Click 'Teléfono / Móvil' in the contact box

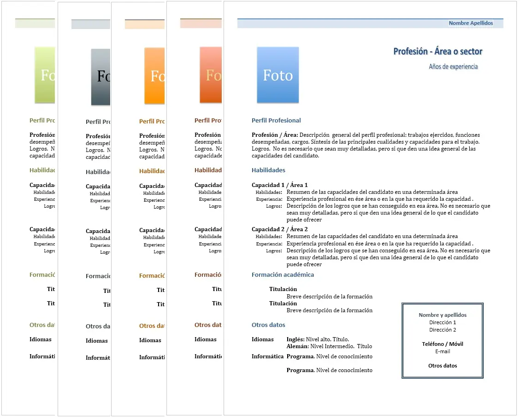pyautogui.click(x=443, y=344)
